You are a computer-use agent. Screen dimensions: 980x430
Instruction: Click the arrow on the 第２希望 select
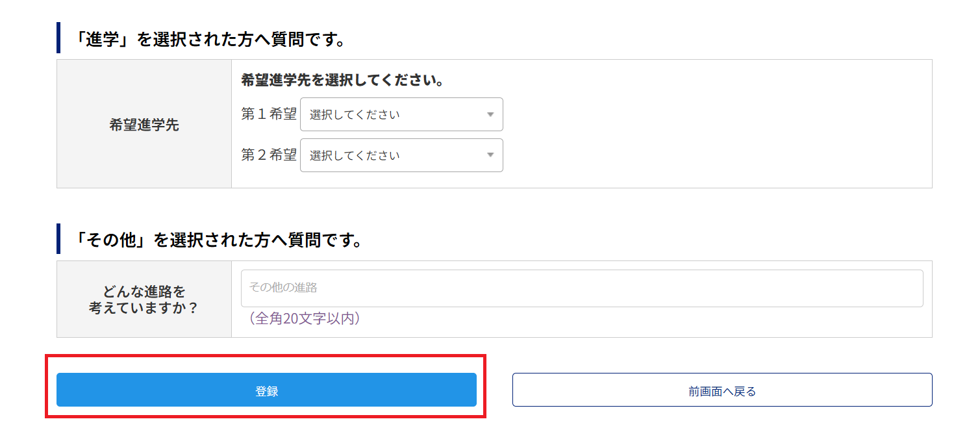coord(490,155)
